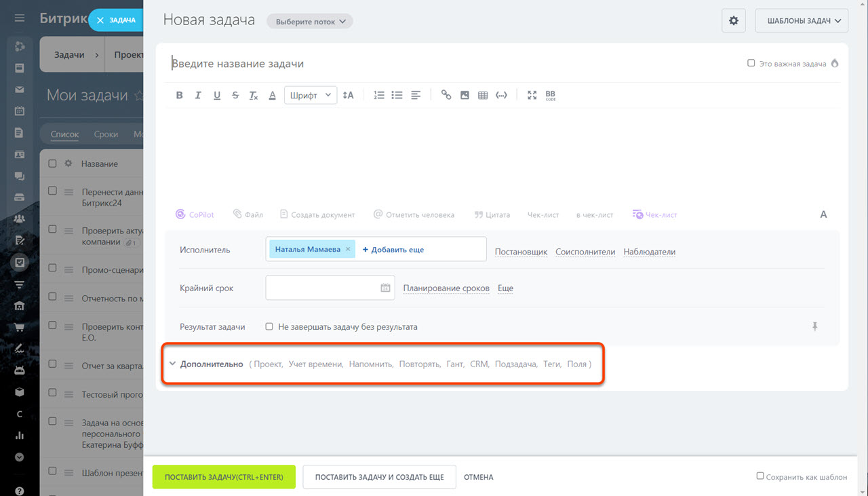This screenshot has width=868, height=496.
Task: Click Отметить человека to mention someone
Action: (414, 214)
